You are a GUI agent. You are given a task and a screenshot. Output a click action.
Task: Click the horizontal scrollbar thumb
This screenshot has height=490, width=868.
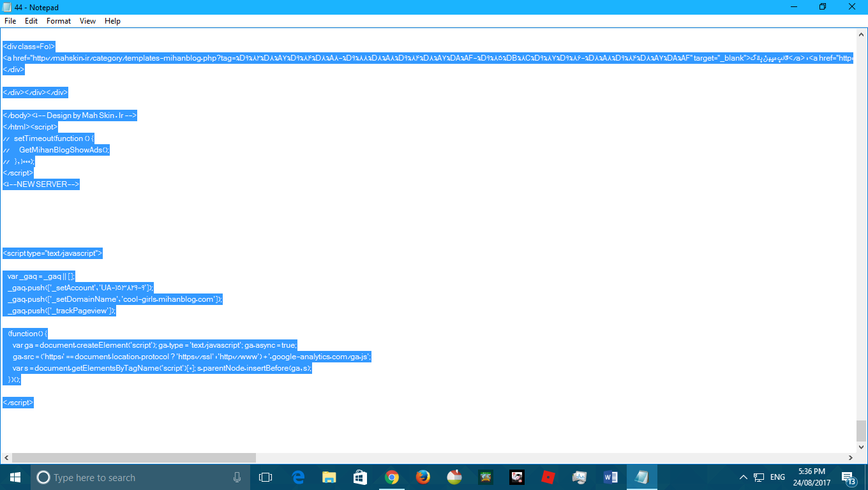[134, 458]
